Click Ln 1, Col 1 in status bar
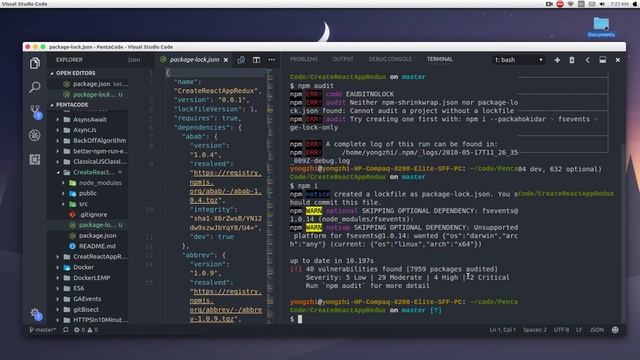 pyautogui.click(x=502, y=330)
